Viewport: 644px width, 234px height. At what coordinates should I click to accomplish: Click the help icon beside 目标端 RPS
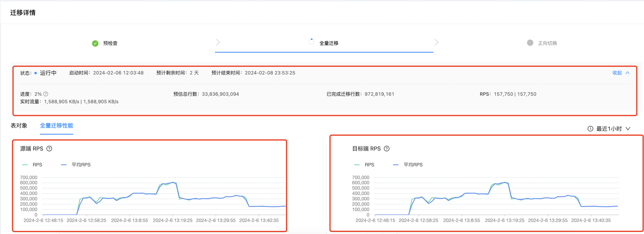[x=386, y=149]
